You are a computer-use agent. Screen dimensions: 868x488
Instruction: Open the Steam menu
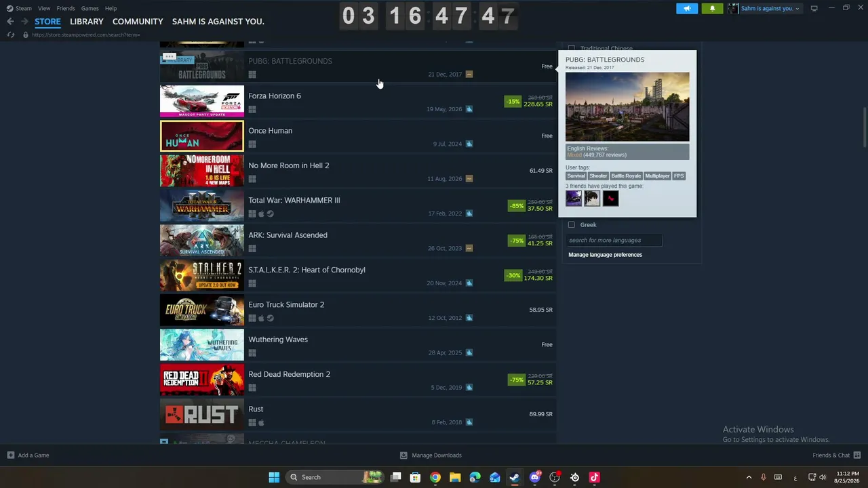(24, 8)
